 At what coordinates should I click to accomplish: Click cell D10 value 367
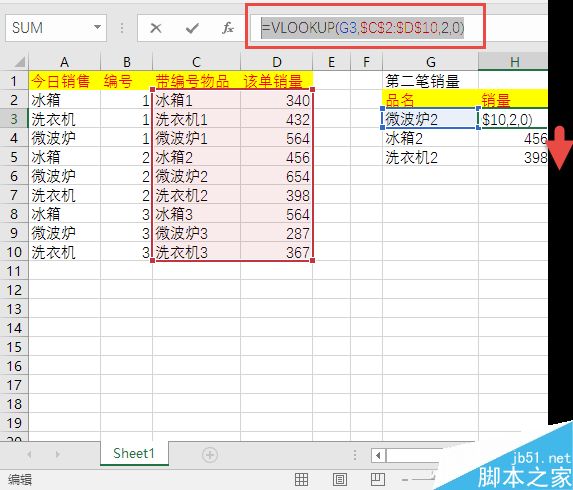tap(277, 252)
